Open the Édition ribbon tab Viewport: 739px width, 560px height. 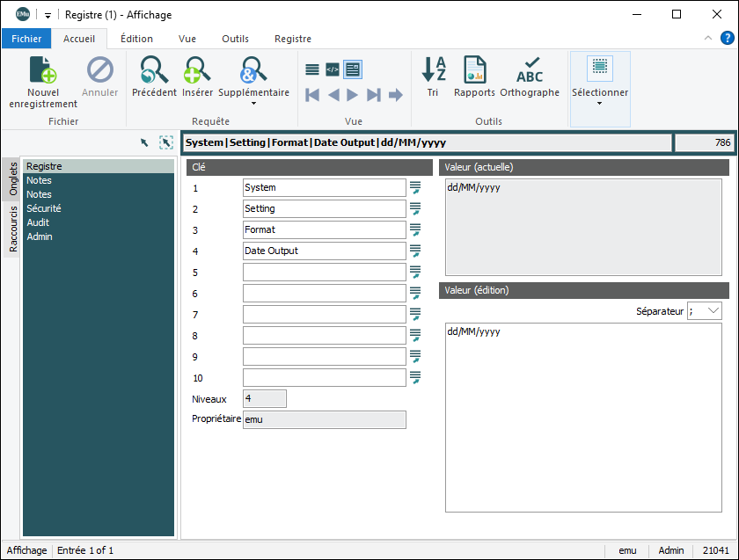coord(136,39)
